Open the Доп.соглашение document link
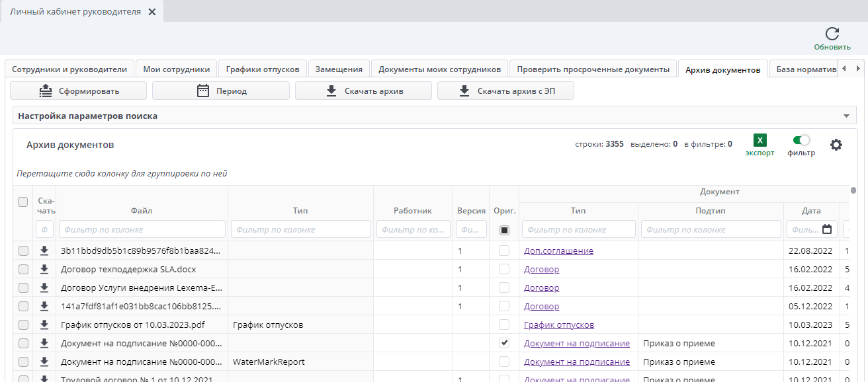The height and width of the screenshot is (382, 868). 558,250
